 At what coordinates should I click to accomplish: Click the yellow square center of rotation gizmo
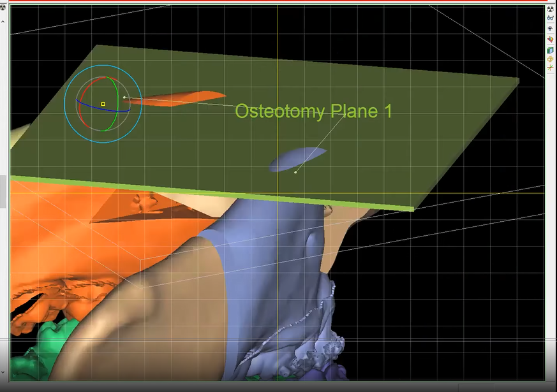click(103, 104)
